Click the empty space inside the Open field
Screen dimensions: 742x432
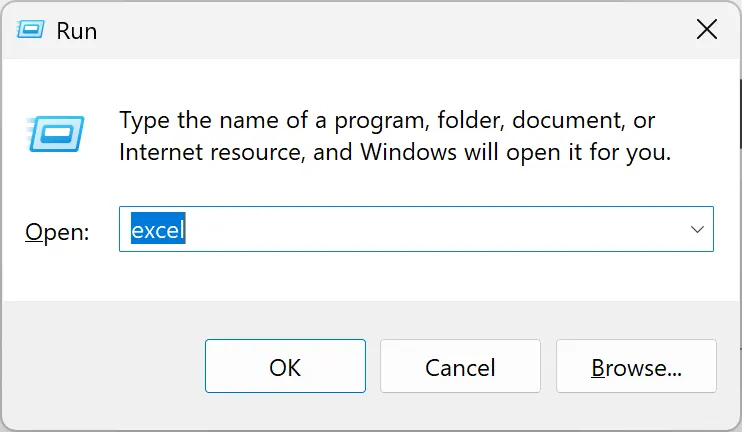pos(435,229)
